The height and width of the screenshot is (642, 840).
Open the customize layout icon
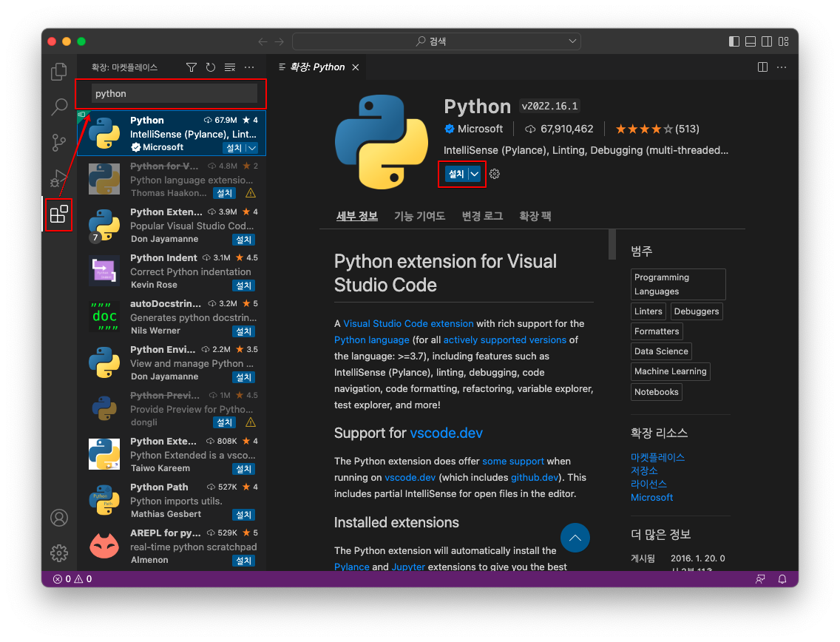[x=783, y=41]
